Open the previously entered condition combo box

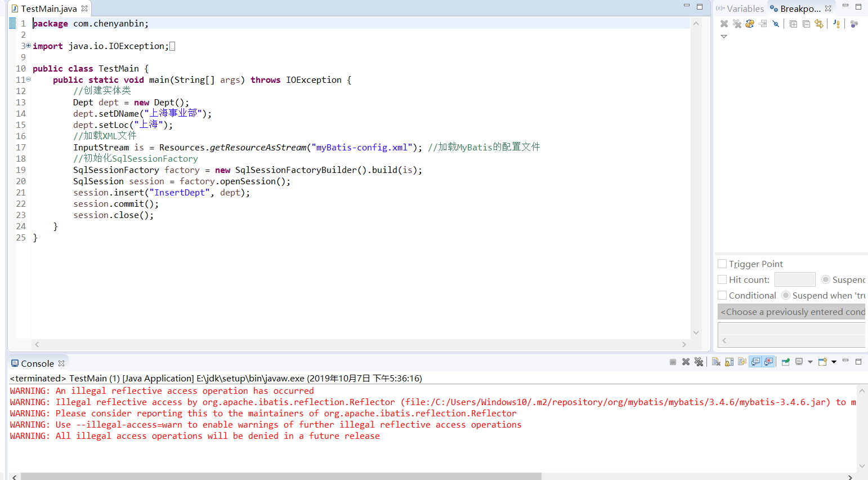[x=791, y=312]
